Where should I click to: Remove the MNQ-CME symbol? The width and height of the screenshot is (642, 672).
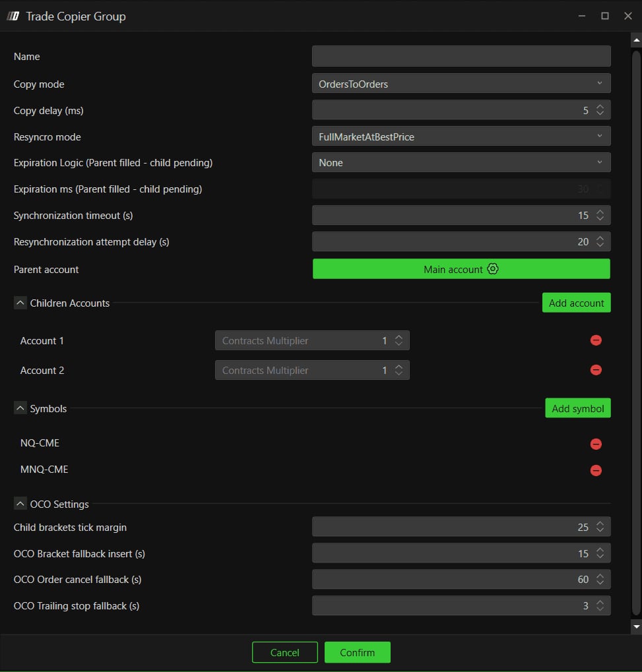(596, 471)
